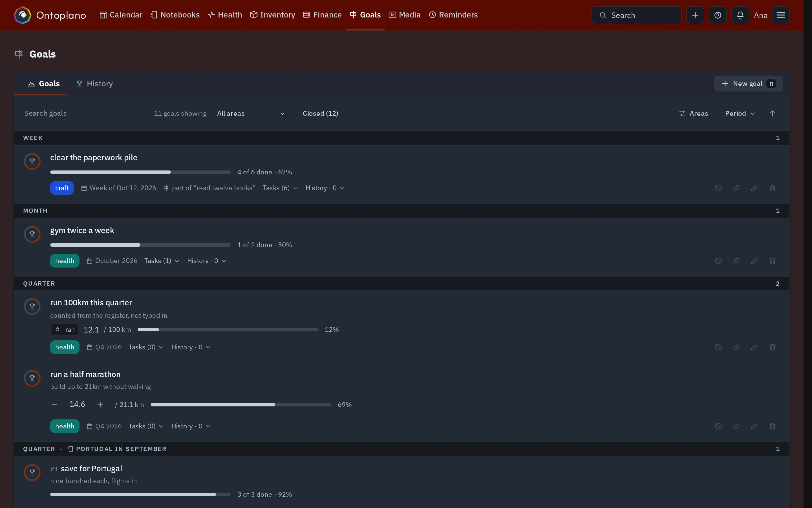The image size is (812, 508).
Task: Open the hamburger menu icon
Action: click(x=780, y=15)
